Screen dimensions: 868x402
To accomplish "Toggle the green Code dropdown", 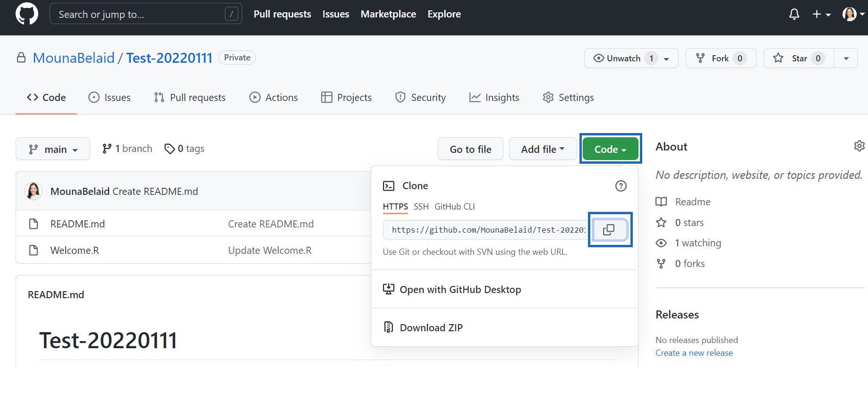I will (x=610, y=149).
